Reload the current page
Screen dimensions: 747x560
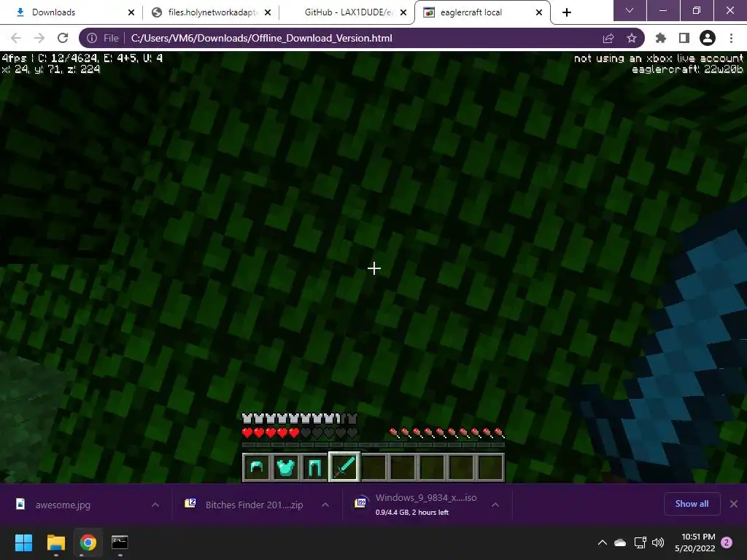[63, 38]
